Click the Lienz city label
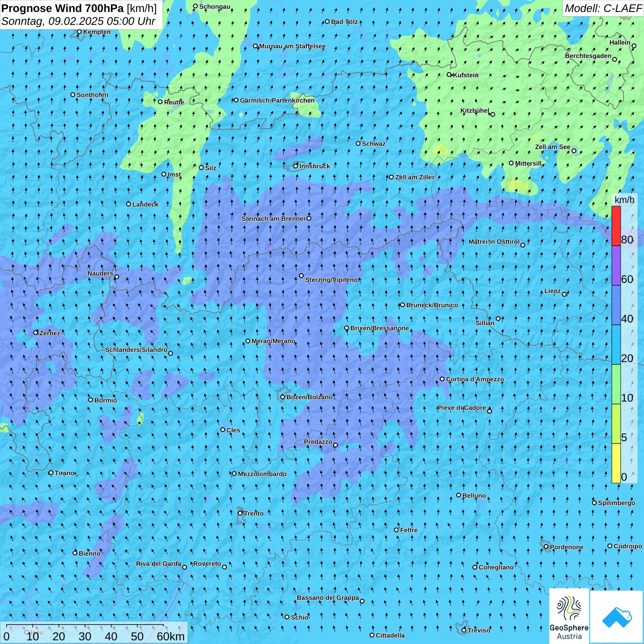The width and height of the screenshot is (644, 644). (552, 291)
